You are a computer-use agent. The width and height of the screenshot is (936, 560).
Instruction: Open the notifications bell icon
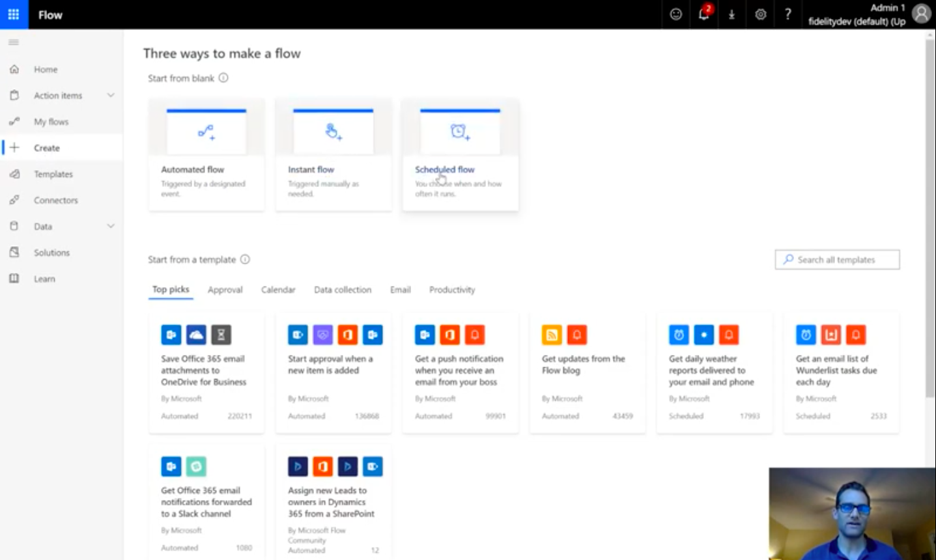pos(704,14)
